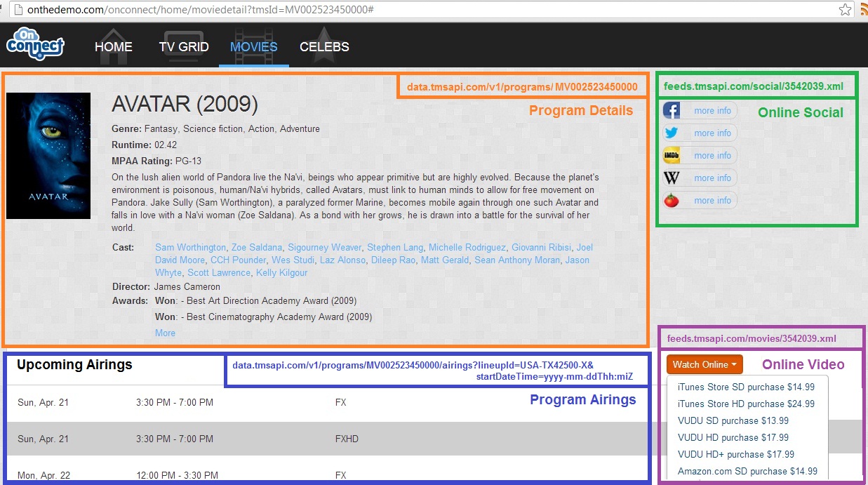Click the Avatar movie poster
Screen dimensions: 868x485
coord(48,154)
